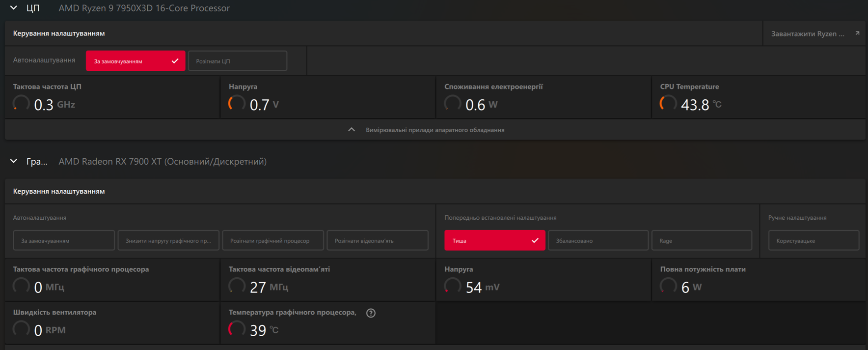The height and width of the screenshot is (350, 868).
Task: Select the Тиша preset
Action: pos(495,240)
